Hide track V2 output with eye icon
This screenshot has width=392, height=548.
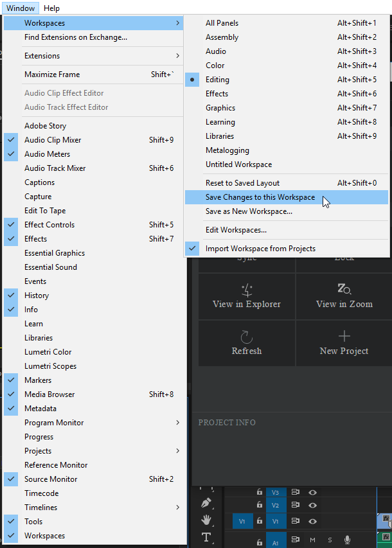[x=312, y=506]
